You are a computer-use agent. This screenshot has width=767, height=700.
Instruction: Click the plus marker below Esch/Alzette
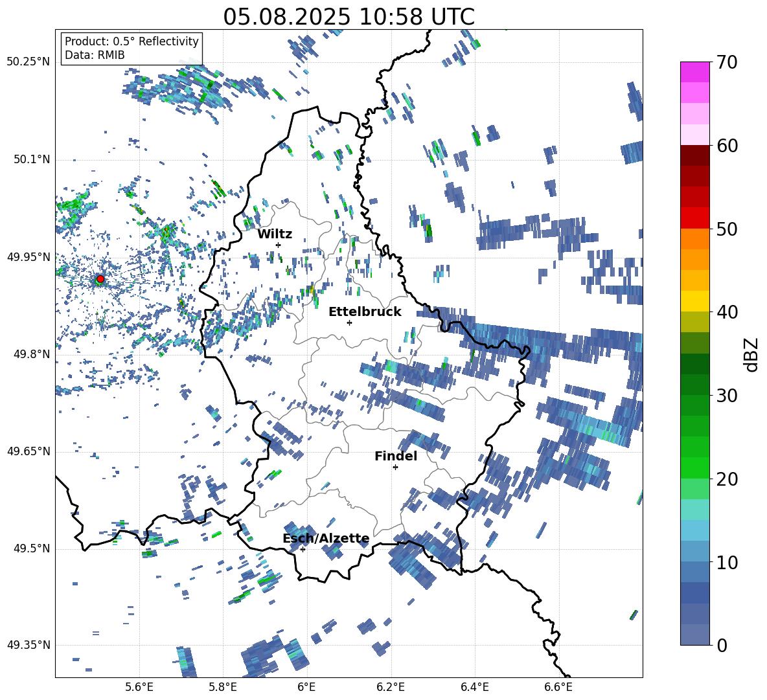pos(303,549)
